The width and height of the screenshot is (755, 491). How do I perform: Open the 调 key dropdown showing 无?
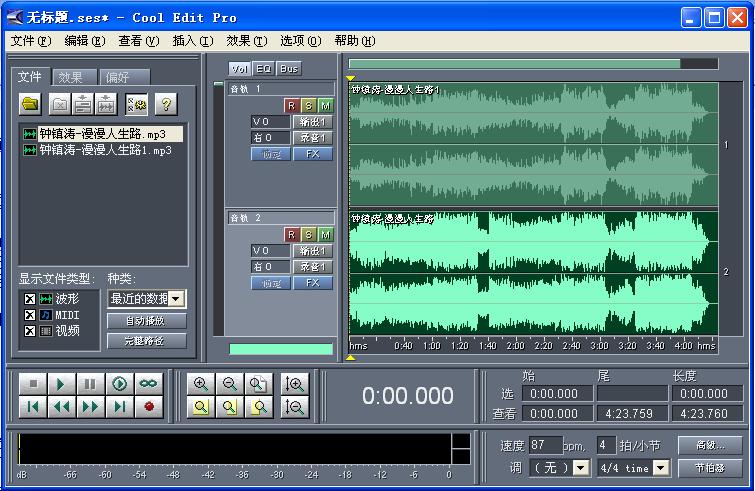pyautogui.click(x=581, y=467)
